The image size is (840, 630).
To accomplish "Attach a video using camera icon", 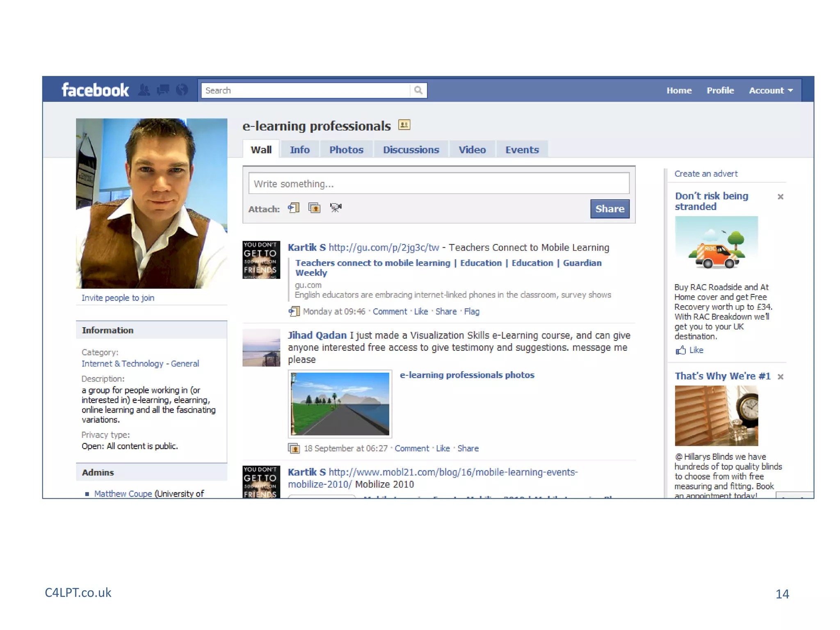I will click(336, 208).
